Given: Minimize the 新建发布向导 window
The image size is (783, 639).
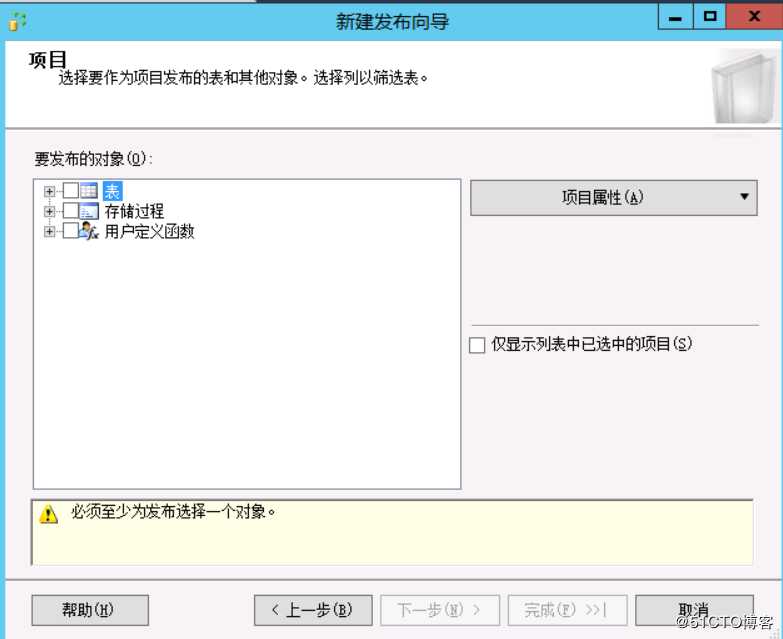Looking at the screenshot, I should click(x=675, y=17).
